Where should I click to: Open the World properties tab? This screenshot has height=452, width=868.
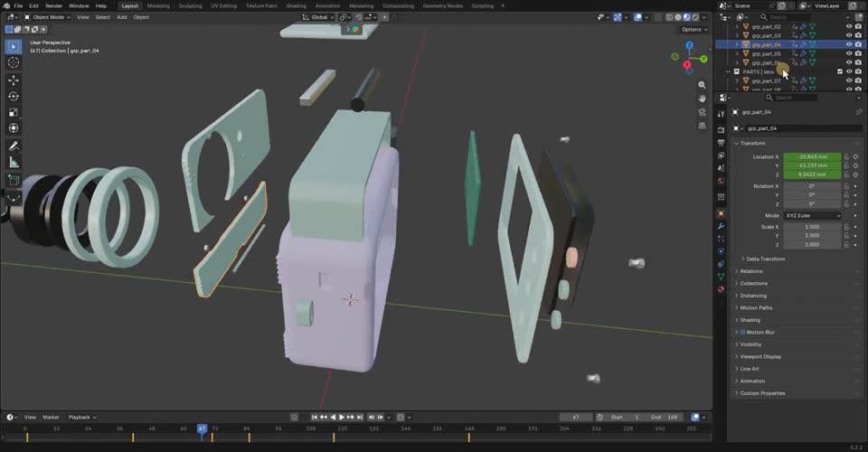pos(721,181)
